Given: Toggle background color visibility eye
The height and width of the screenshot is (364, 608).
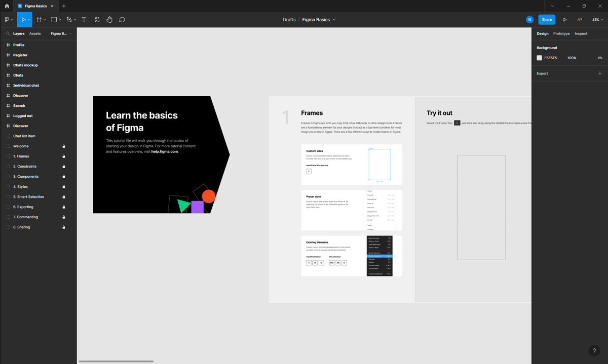Looking at the screenshot, I should point(600,58).
